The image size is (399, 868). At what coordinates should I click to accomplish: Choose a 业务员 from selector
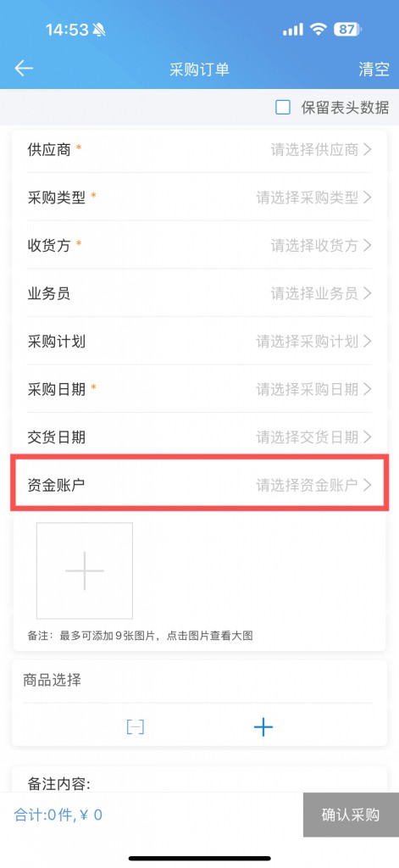(x=199, y=293)
